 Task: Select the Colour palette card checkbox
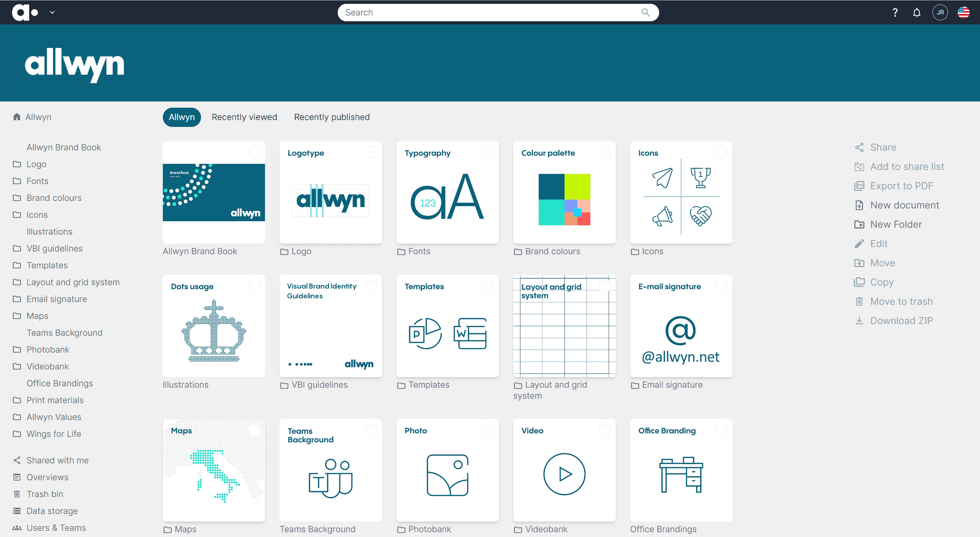pyautogui.click(x=604, y=152)
